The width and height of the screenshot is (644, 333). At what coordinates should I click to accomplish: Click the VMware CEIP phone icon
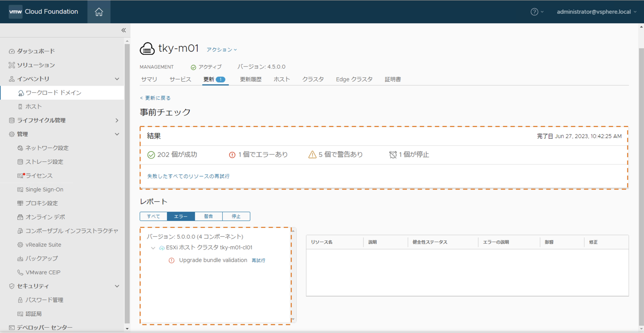(20, 272)
